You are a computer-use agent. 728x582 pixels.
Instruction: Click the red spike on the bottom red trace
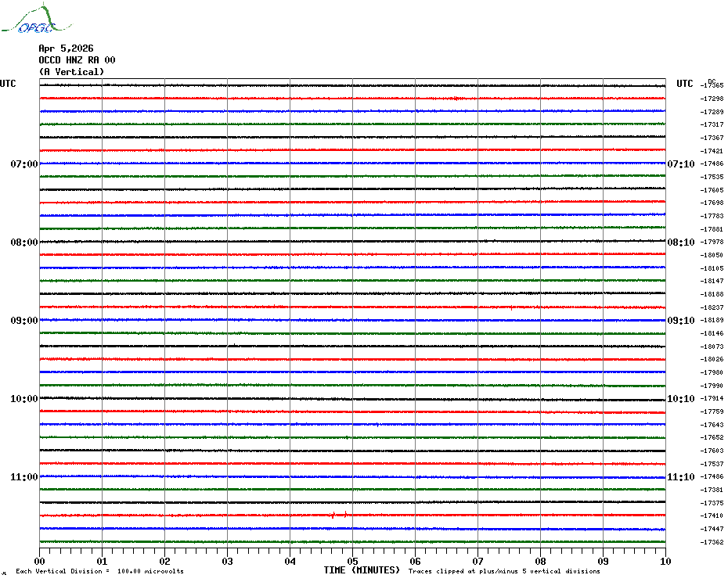[333, 515]
